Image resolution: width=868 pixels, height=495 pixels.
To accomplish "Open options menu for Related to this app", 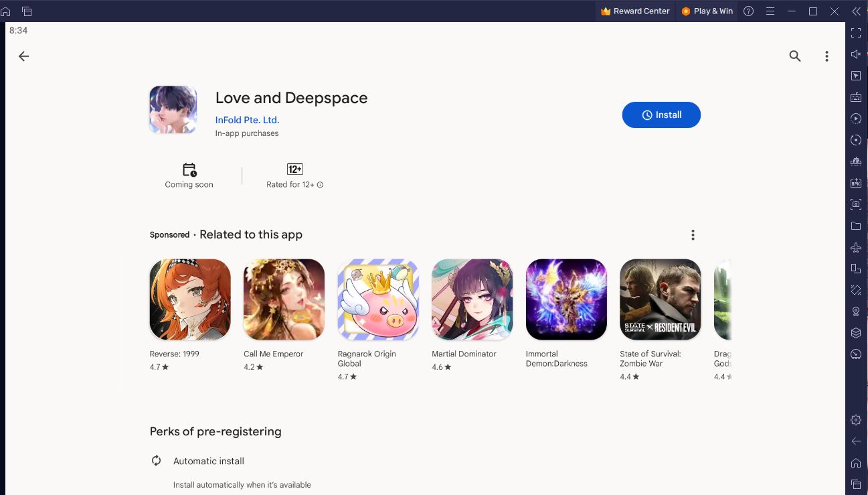I will [693, 235].
